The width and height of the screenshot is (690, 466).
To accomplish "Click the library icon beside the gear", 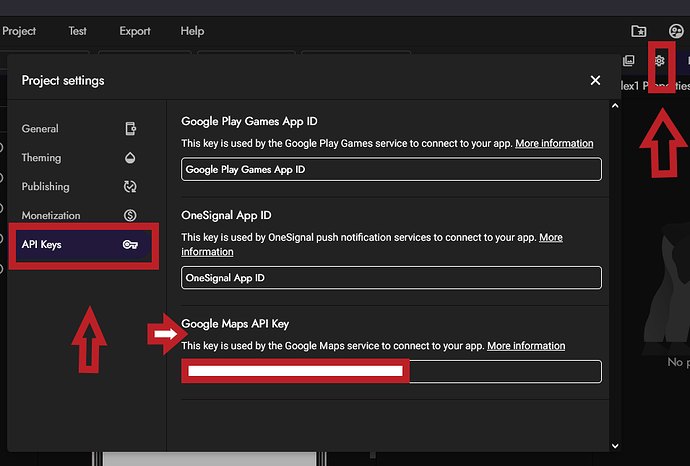I will [x=628, y=61].
